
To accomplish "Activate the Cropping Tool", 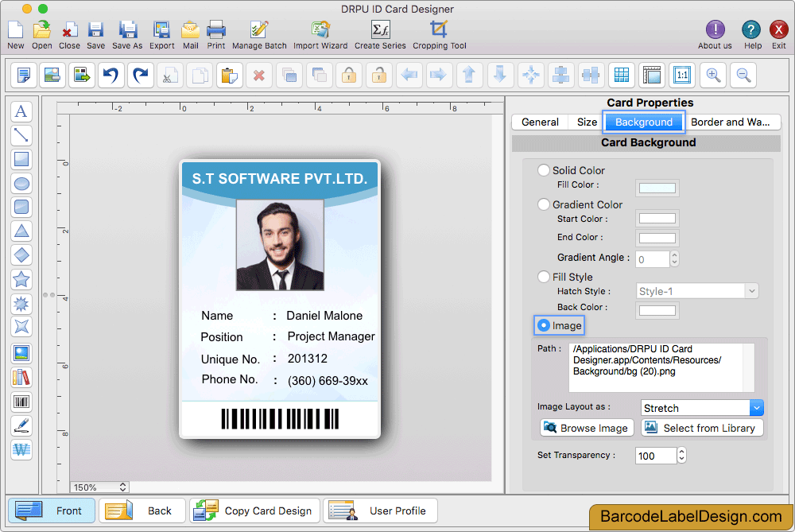I will pyautogui.click(x=439, y=34).
